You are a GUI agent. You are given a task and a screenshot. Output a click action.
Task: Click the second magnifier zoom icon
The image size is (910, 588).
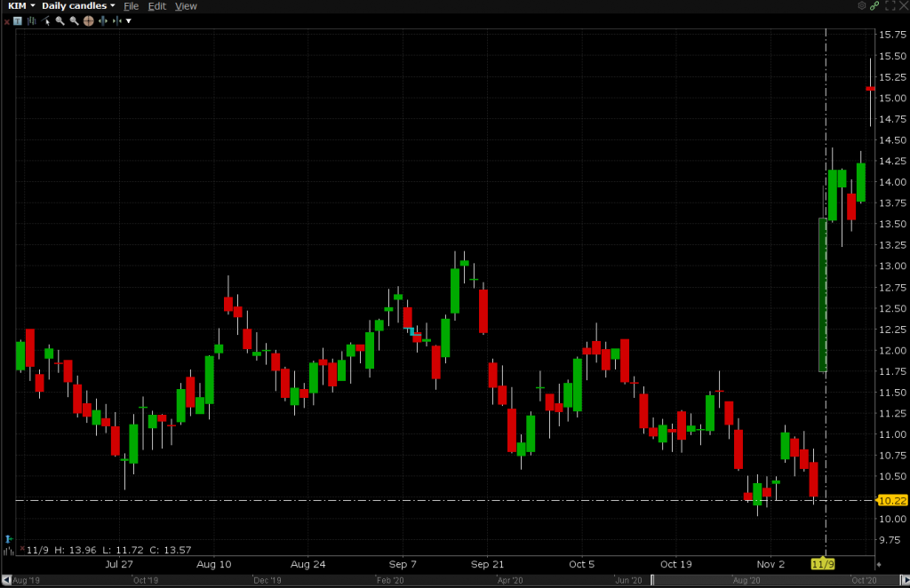click(x=75, y=20)
